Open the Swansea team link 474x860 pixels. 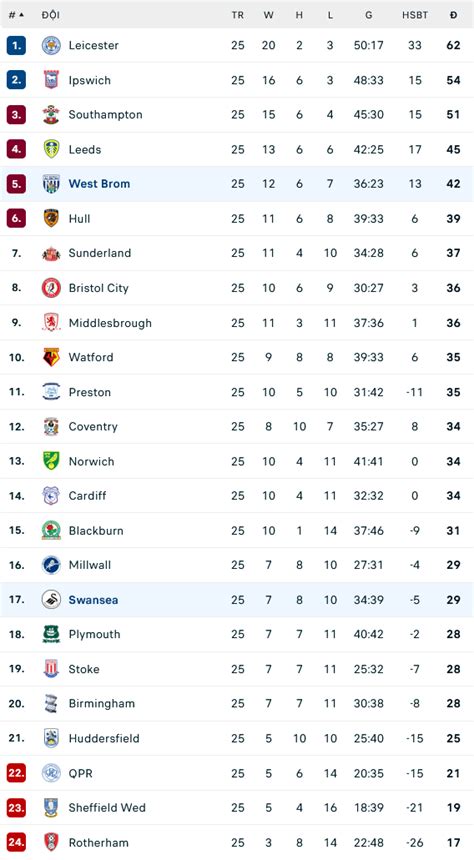tap(93, 599)
